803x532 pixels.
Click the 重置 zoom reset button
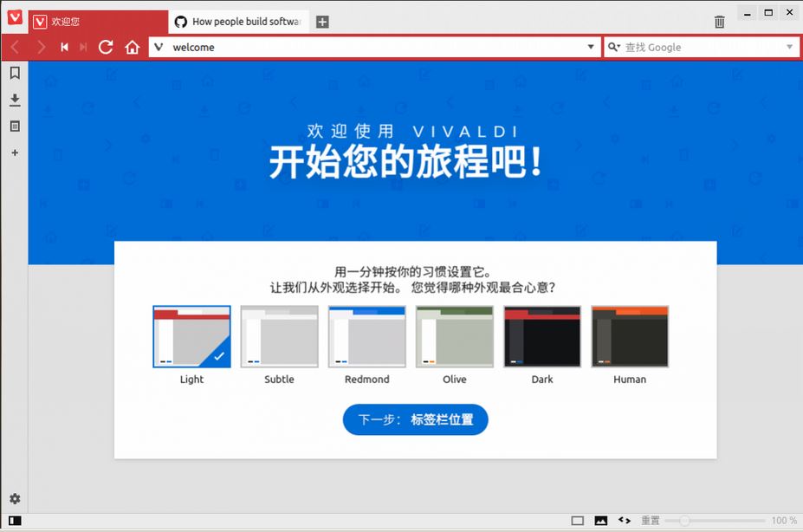tap(651, 520)
